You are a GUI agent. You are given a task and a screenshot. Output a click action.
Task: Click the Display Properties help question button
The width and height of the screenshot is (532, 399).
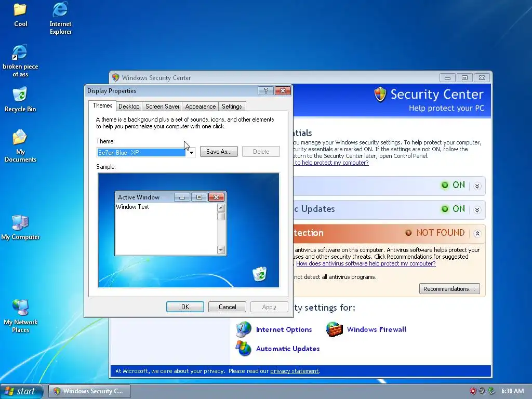tap(265, 90)
